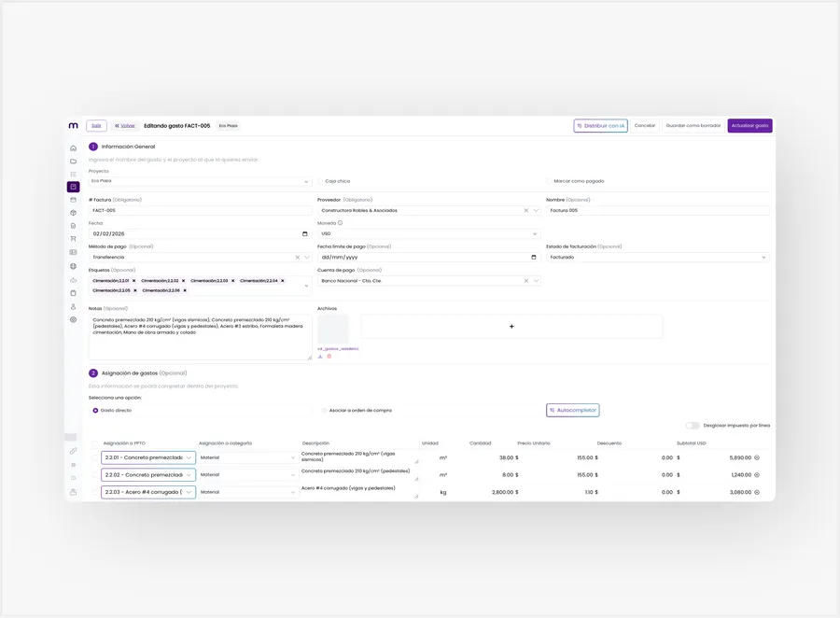840x618 pixels.
Task: Select the highlighted purple sidebar icon
Action: 74,187
